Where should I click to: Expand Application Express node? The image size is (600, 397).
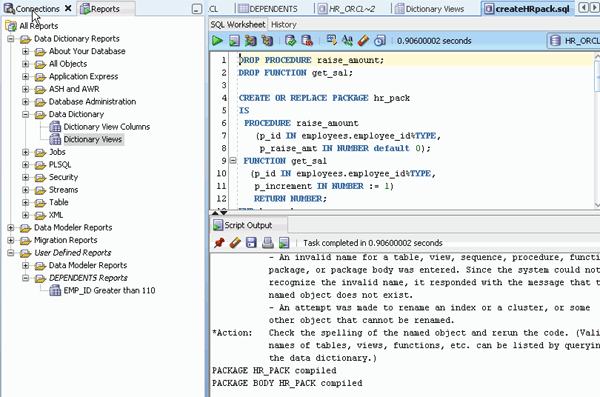25,77
